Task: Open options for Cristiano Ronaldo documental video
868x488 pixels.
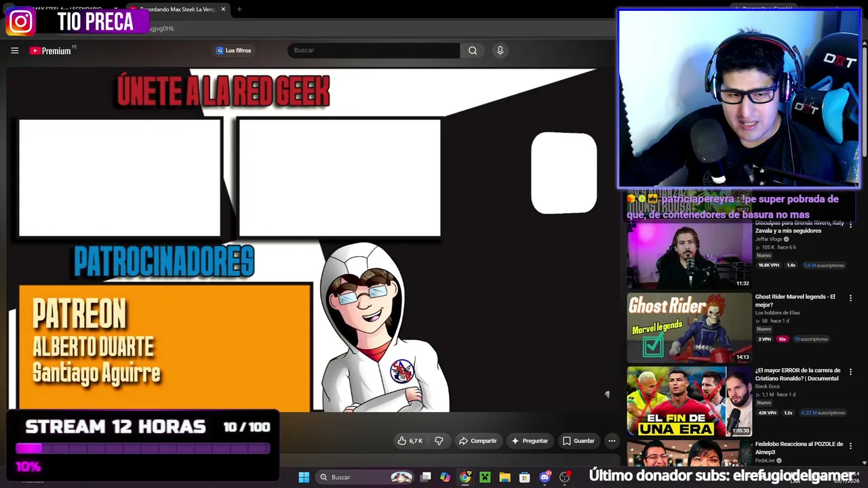Action: (850, 372)
